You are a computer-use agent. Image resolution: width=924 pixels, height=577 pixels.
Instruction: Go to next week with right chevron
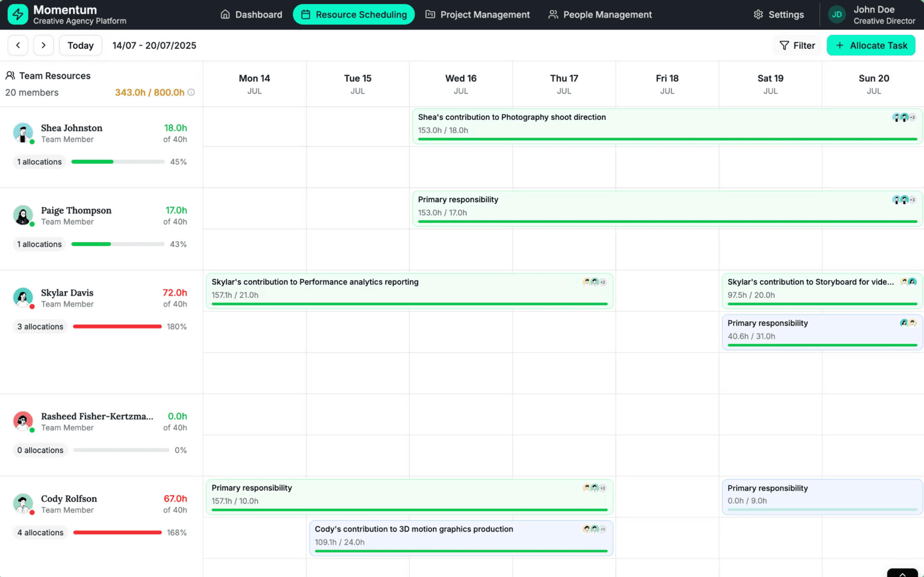click(43, 45)
